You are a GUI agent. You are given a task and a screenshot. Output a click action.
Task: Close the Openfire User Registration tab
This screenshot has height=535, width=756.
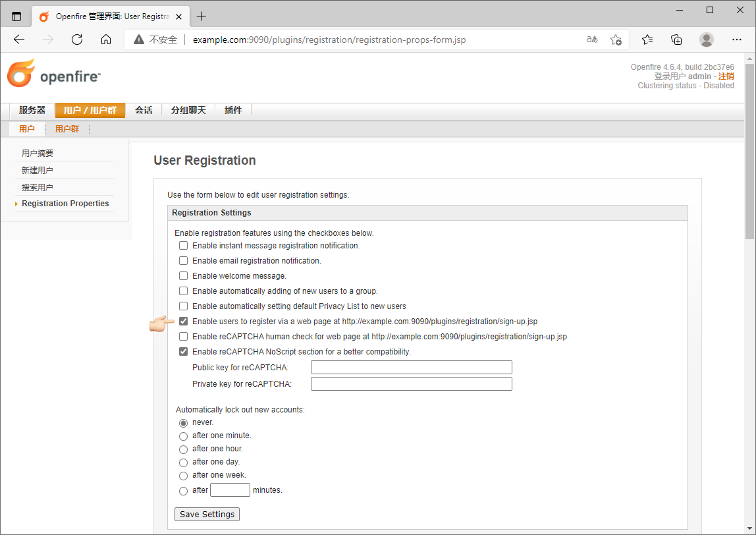pyautogui.click(x=179, y=16)
